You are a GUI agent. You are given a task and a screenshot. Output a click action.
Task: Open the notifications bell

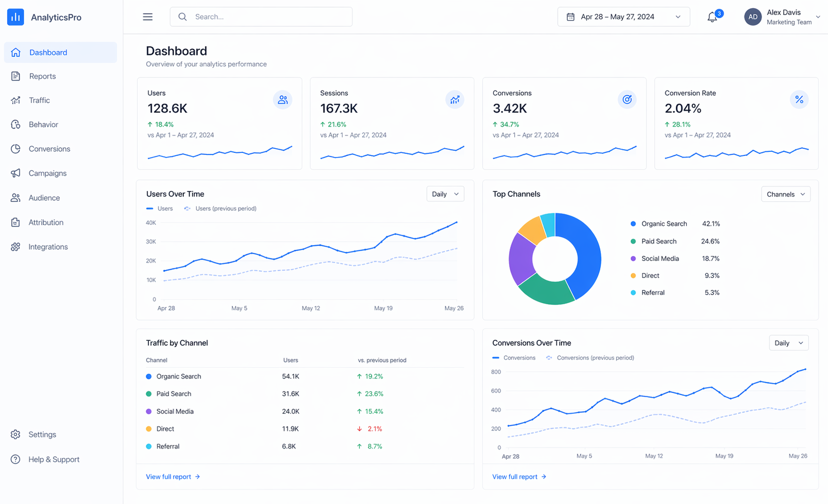click(712, 17)
